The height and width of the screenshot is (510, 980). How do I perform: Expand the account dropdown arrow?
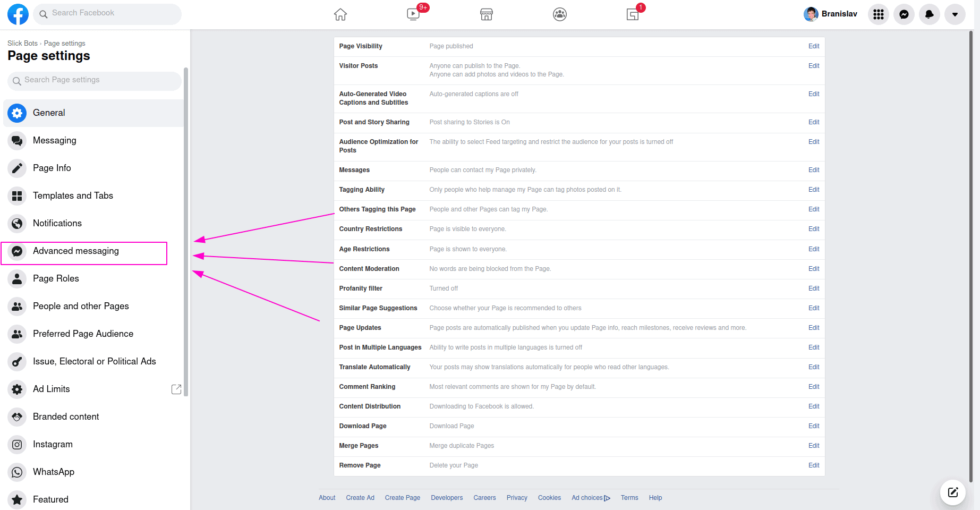click(955, 14)
